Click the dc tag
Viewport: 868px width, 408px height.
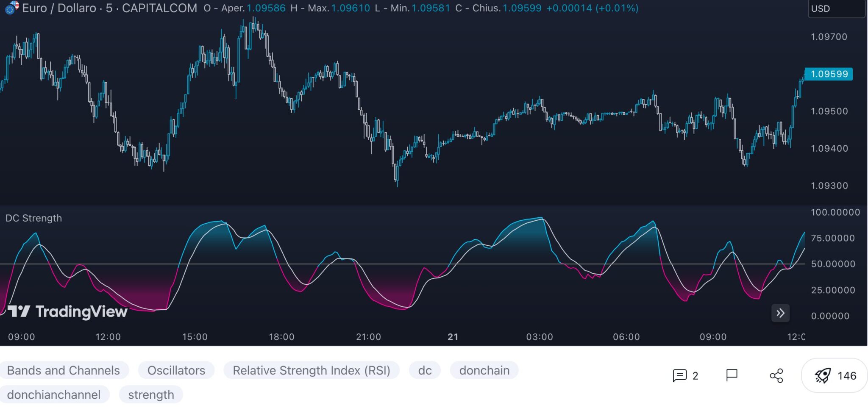[425, 370]
